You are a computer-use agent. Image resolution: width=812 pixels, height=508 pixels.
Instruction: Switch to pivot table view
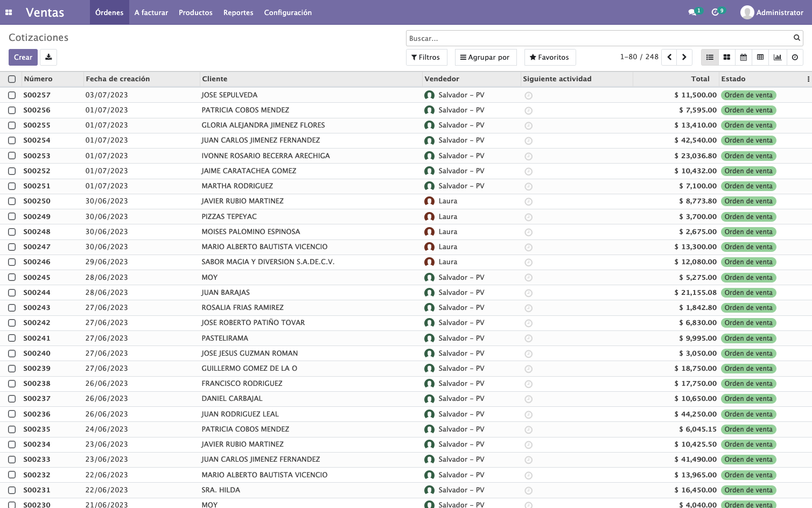pos(760,57)
